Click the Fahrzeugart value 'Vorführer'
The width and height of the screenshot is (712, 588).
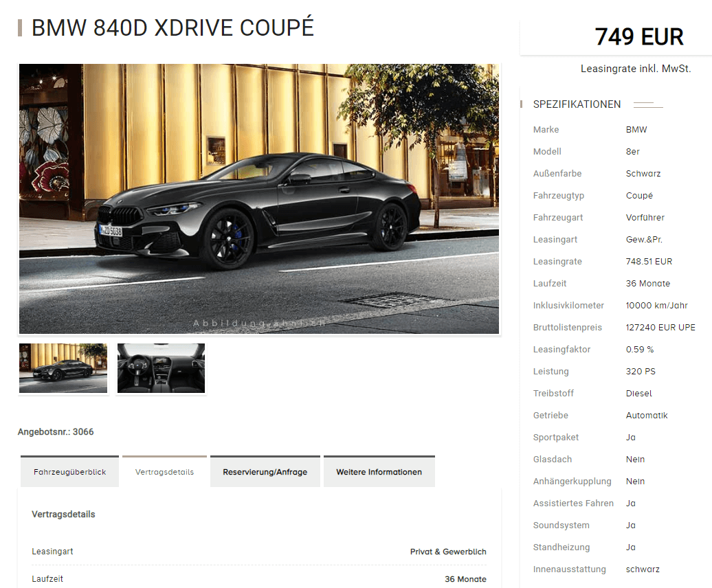(645, 218)
